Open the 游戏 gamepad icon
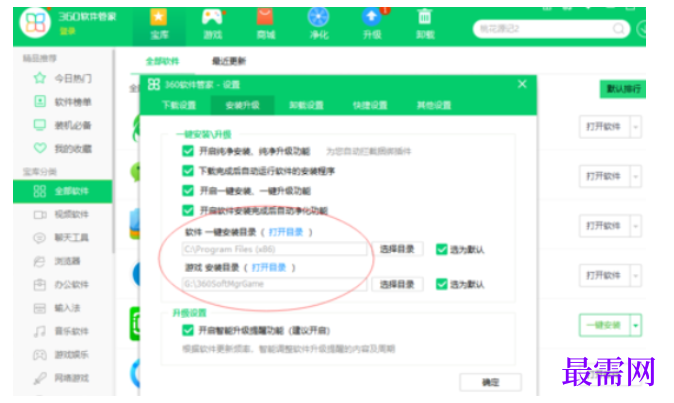674x403 pixels. click(x=212, y=17)
